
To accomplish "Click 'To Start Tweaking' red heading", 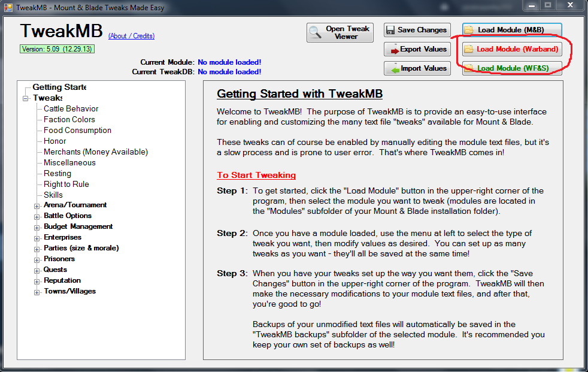I will pos(256,175).
